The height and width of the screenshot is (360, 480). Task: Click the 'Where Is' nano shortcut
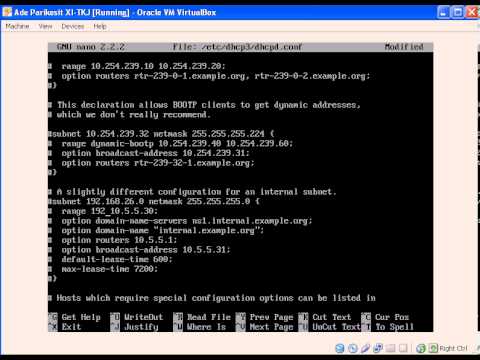[x=206, y=327]
